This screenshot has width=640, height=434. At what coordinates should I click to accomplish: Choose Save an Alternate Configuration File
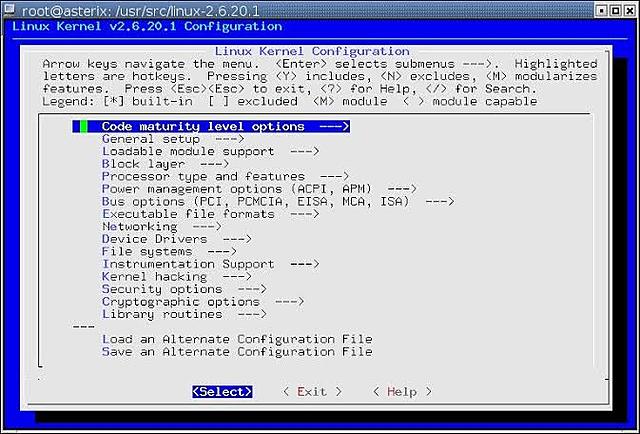point(237,352)
